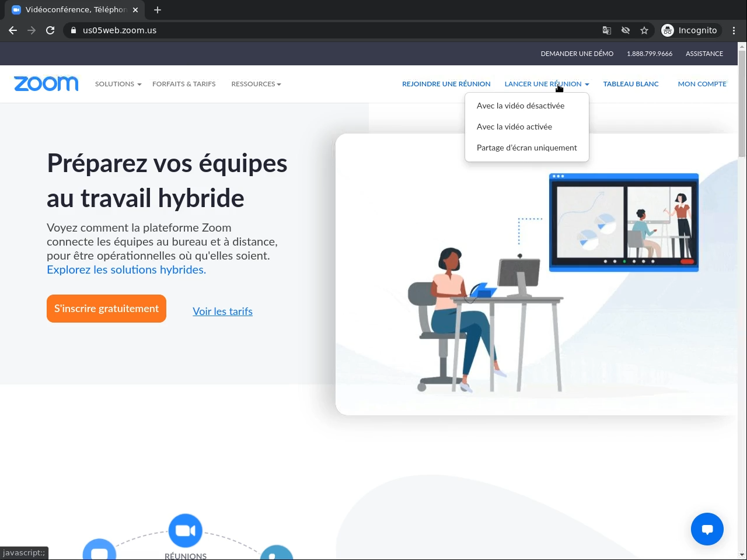The image size is (747, 560).
Task: Click the Zoom logo
Action: click(46, 84)
